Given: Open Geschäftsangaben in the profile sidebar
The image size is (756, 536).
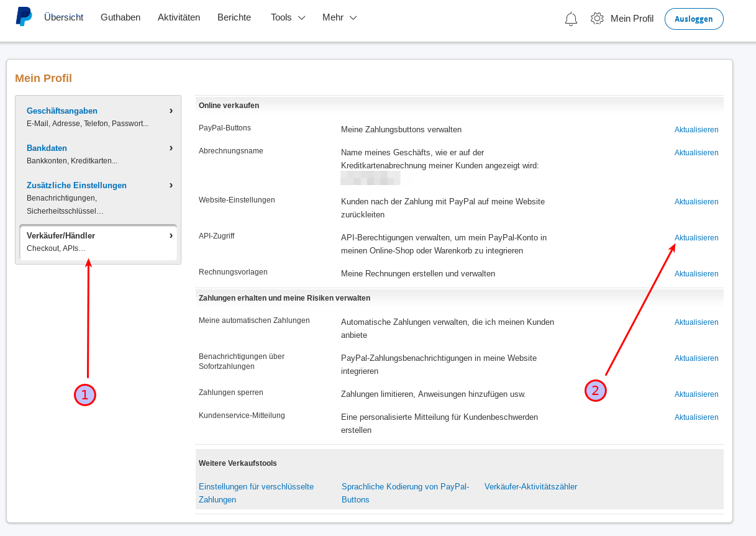Looking at the screenshot, I should click(62, 111).
